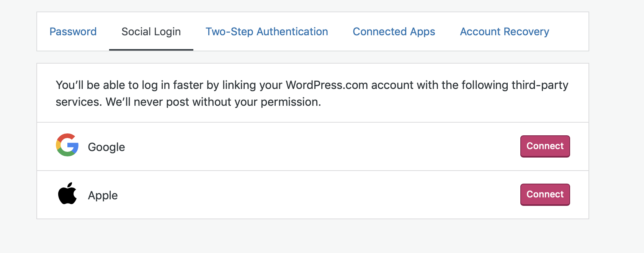Screen dimensions: 644x253
Task: Click the word WordPress.com in the description
Action: (x=327, y=85)
